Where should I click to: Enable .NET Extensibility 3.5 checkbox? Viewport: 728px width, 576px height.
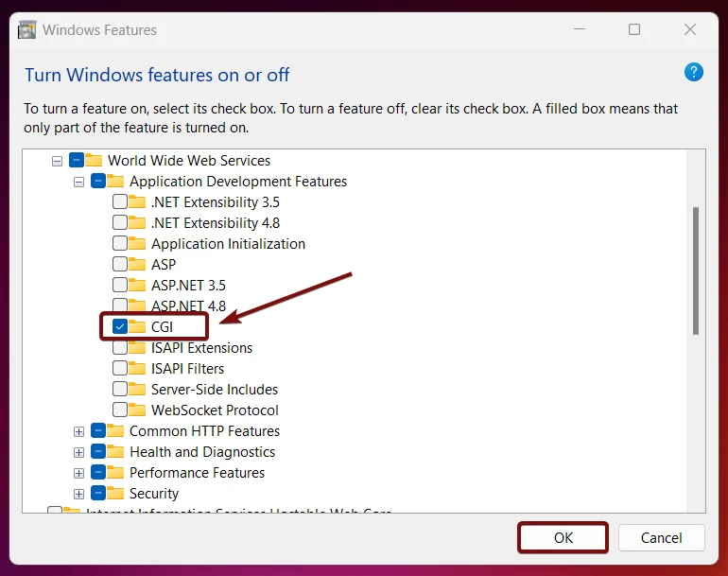tap(120, 201)
